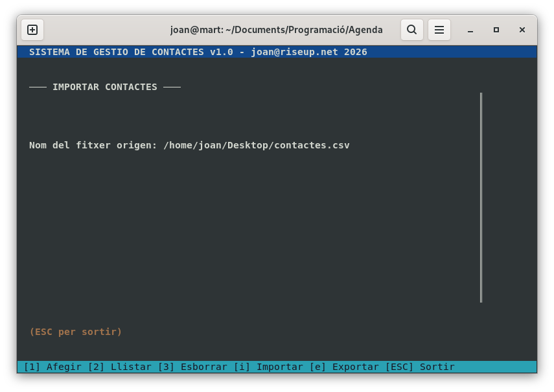
Task: Click the search magnifier icon
Action: (412, 30)
